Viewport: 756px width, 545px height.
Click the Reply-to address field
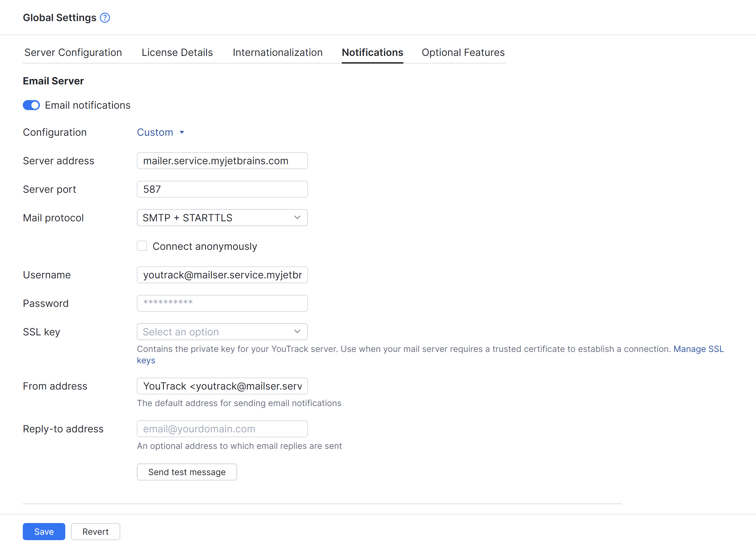click(x=222, y=429)
